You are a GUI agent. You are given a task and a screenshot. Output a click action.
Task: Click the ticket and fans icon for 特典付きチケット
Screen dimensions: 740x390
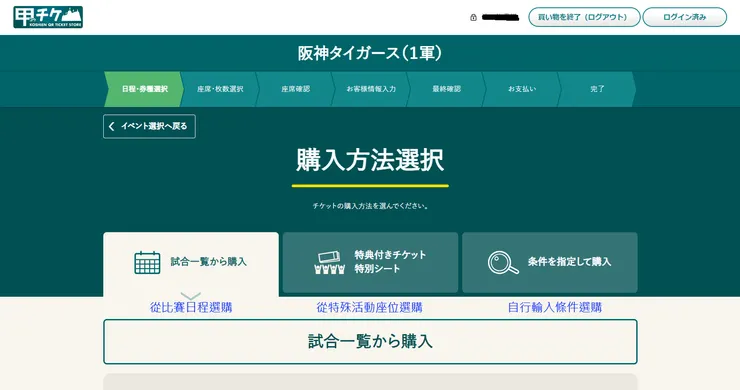(329, 263)
